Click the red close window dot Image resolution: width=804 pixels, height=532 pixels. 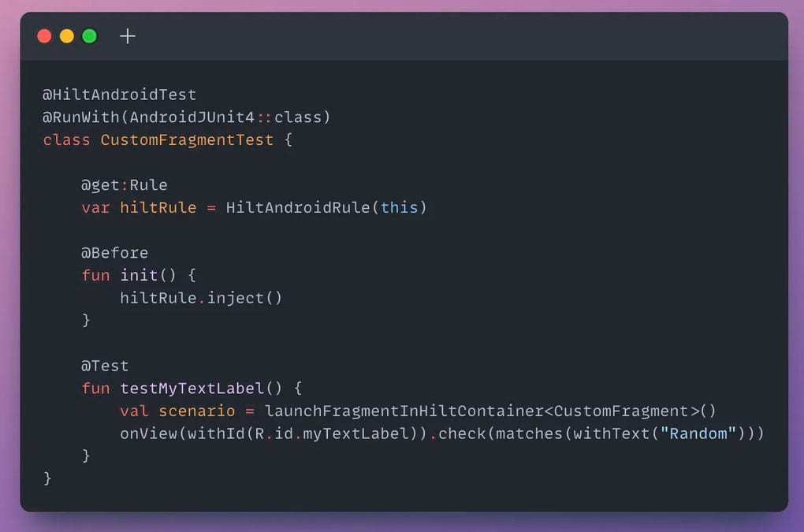(x=45, y=36)
